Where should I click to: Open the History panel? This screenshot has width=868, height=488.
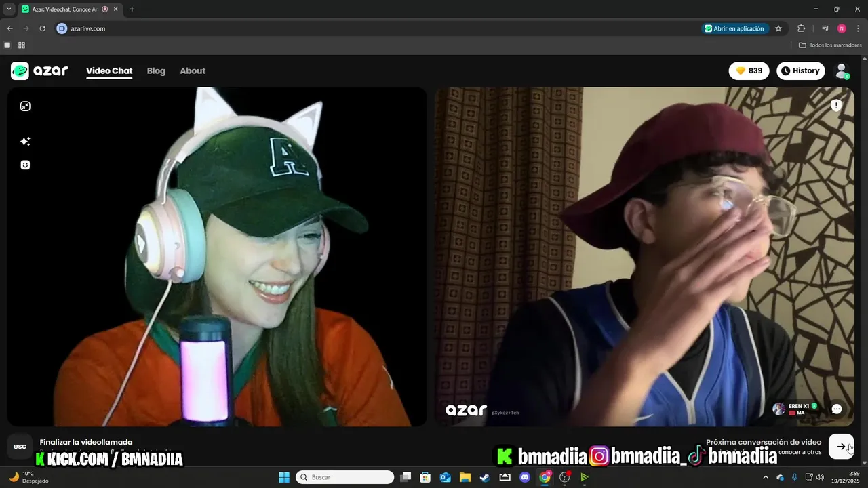[x=800, y=70]
